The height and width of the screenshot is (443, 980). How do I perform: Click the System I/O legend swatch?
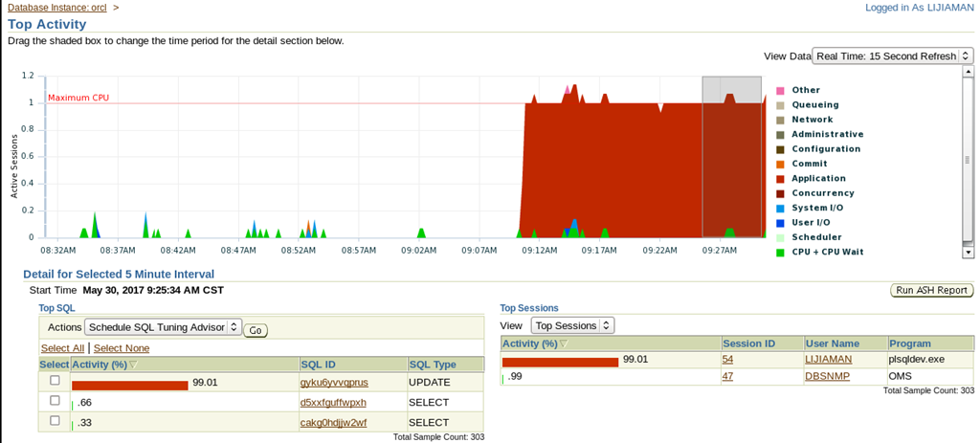pos(779,208)
